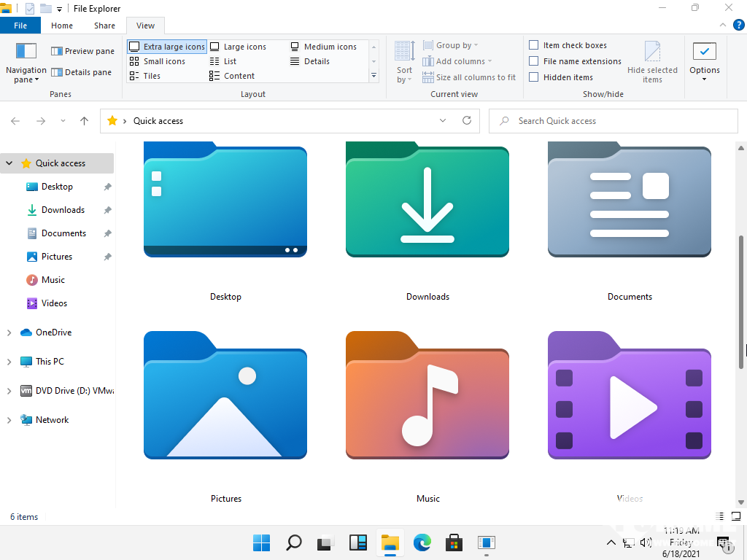Expand the DVD Drive (D:) node
747x560 pixels.
click(9, 391)
